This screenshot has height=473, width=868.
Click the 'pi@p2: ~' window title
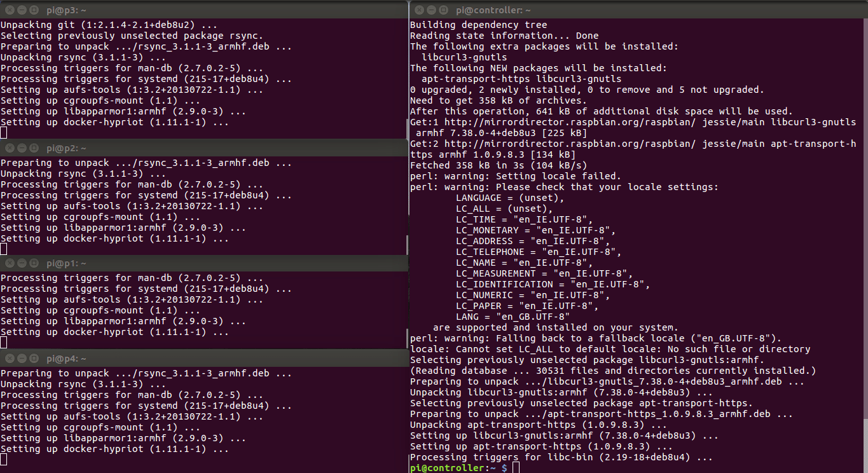pyautogui.click(x=65, y=147)
